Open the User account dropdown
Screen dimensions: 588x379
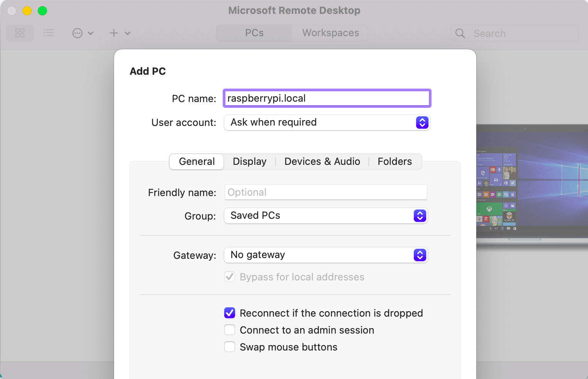(x=326, y=122)
